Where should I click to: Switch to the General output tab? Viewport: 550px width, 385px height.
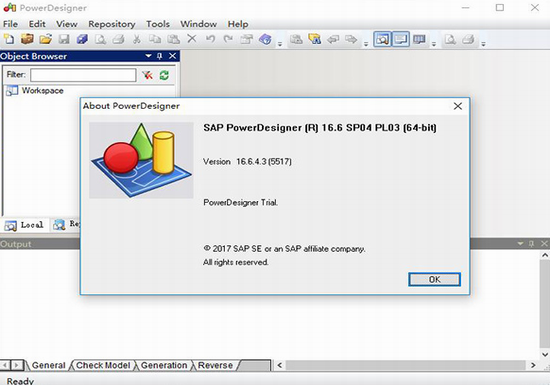48,365
